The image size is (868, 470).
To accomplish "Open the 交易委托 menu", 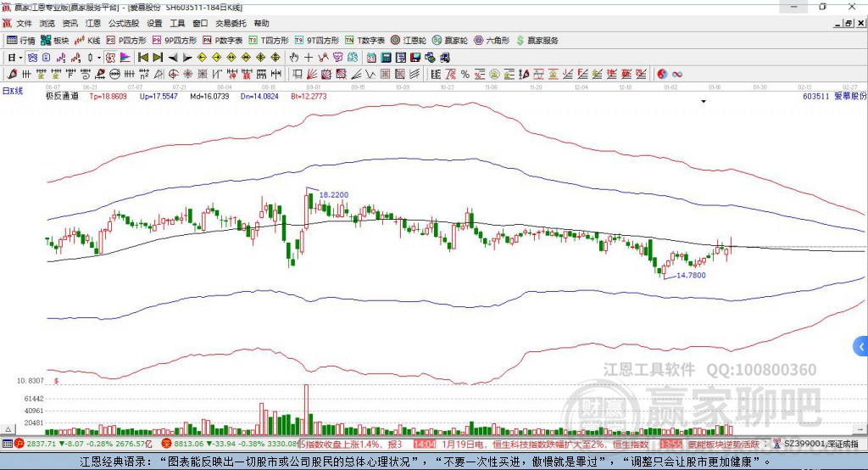I will pyautogui.click(x=231, y=23).
